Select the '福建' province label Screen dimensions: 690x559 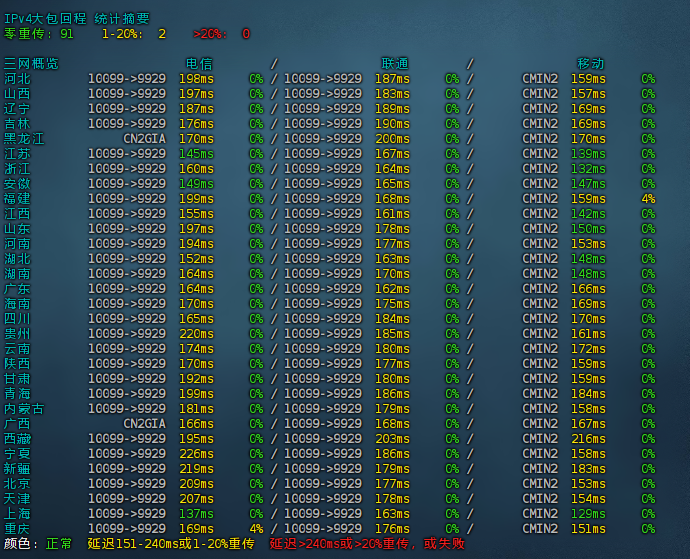click(x=17, y=199)
